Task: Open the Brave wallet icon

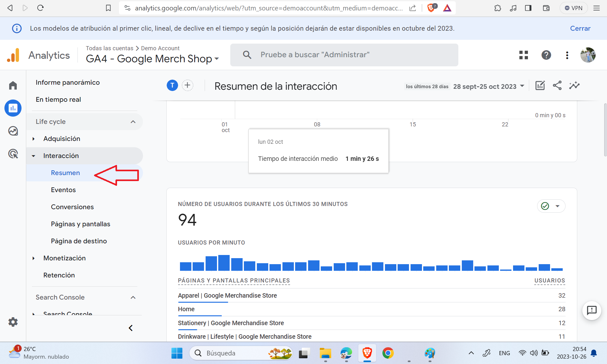Action: pyautogui.click(x=546, y=8)
